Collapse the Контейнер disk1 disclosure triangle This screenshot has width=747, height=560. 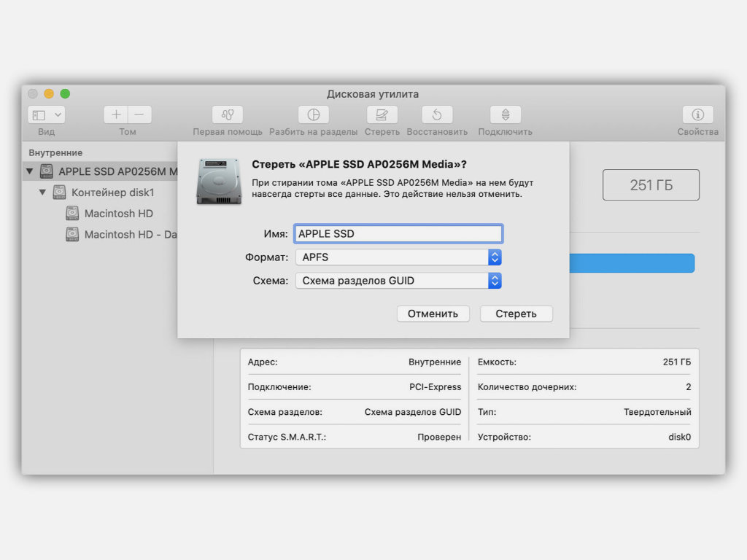click(x=42, y=192)
